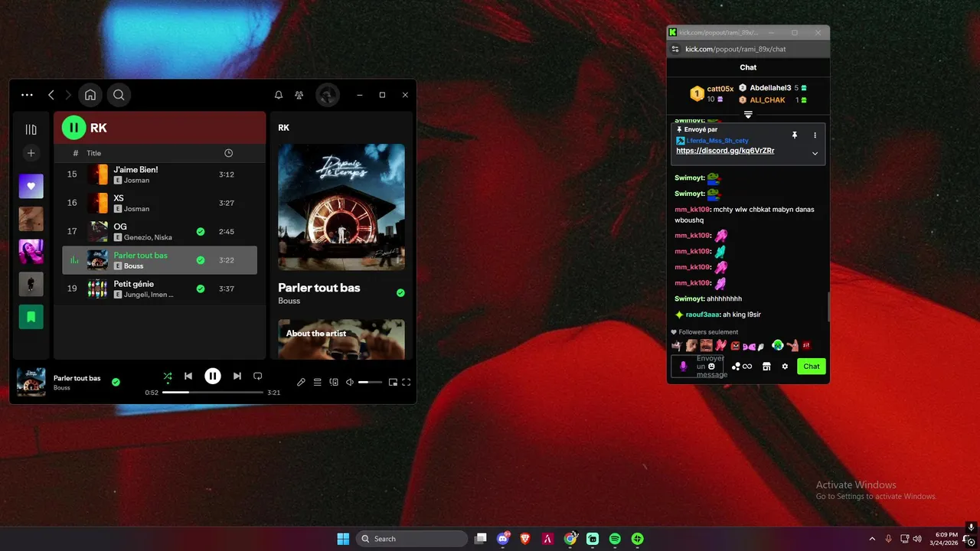Screen dimensions: 980x551
Task: Open Jungeli, Imen artist link
Action: click(x=149, y=295)
